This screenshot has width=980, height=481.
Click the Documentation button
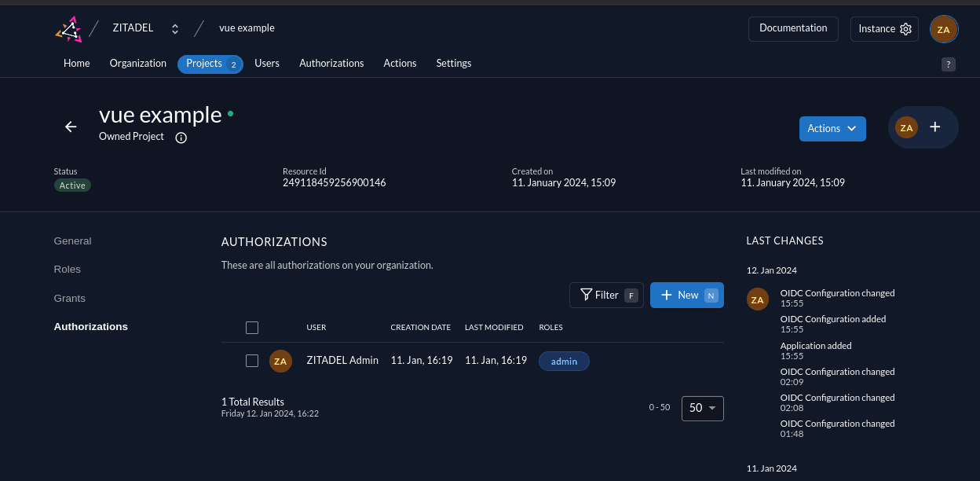pyautogui.click(x=792, y=28)
